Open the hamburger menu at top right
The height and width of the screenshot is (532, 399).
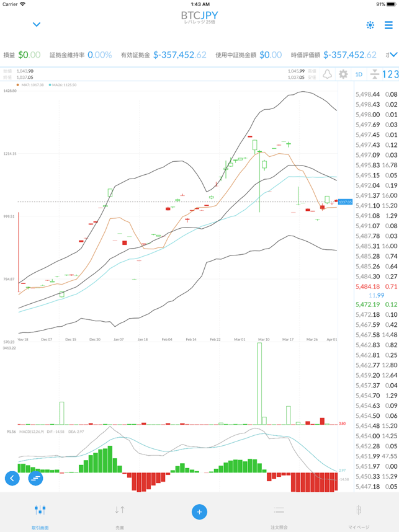coord(388,25)
